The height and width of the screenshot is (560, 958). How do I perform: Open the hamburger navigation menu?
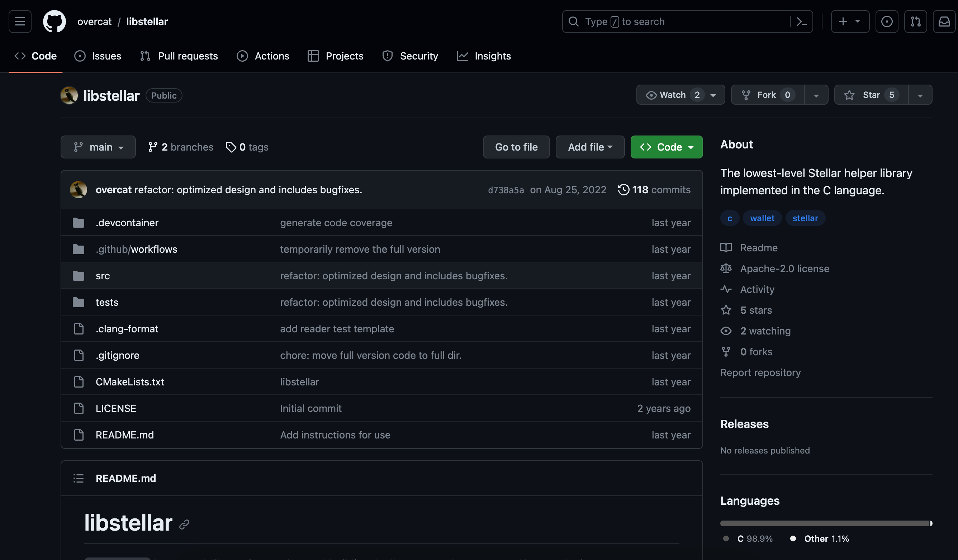point(20,22)
